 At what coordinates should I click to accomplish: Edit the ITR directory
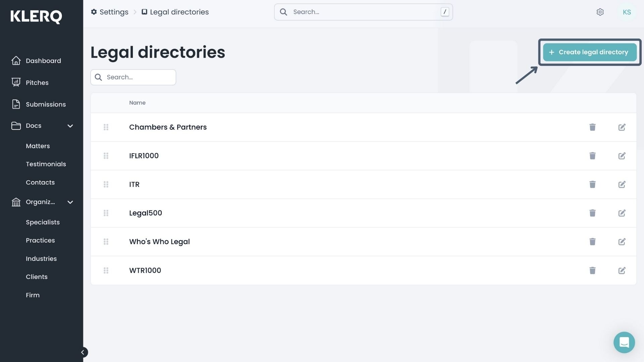pyautogui.click(x=622, y=184)
